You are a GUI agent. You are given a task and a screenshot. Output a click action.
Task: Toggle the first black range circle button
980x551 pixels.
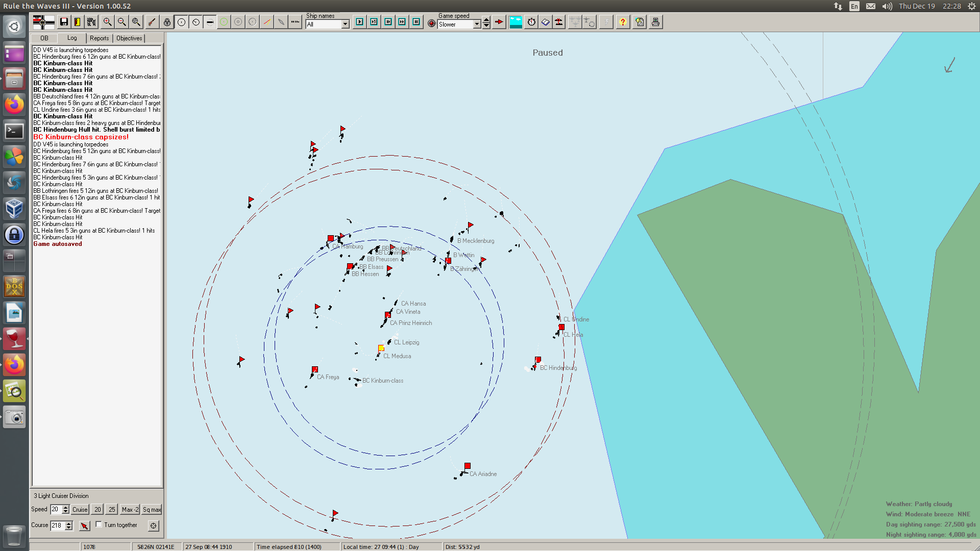(181, 22)
